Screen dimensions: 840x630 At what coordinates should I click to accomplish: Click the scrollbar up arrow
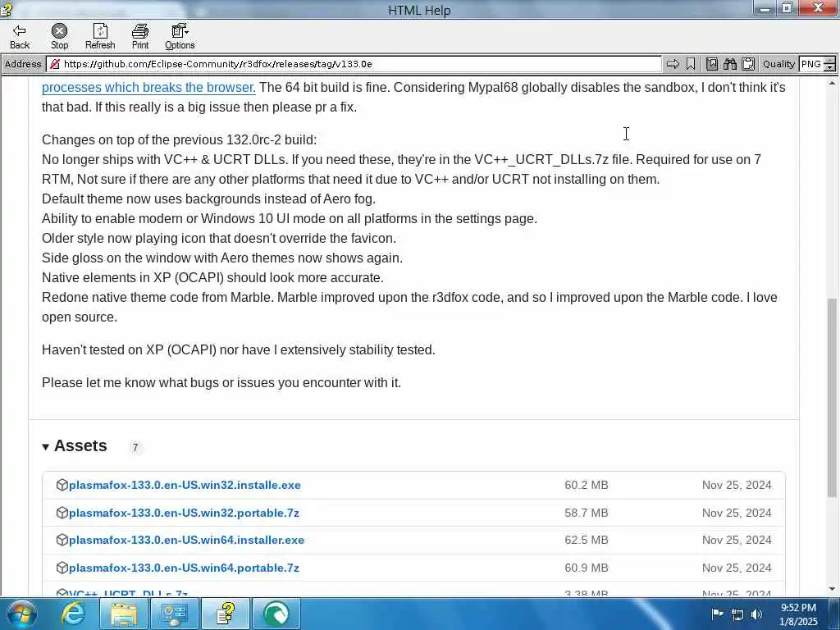coord(832,83)
